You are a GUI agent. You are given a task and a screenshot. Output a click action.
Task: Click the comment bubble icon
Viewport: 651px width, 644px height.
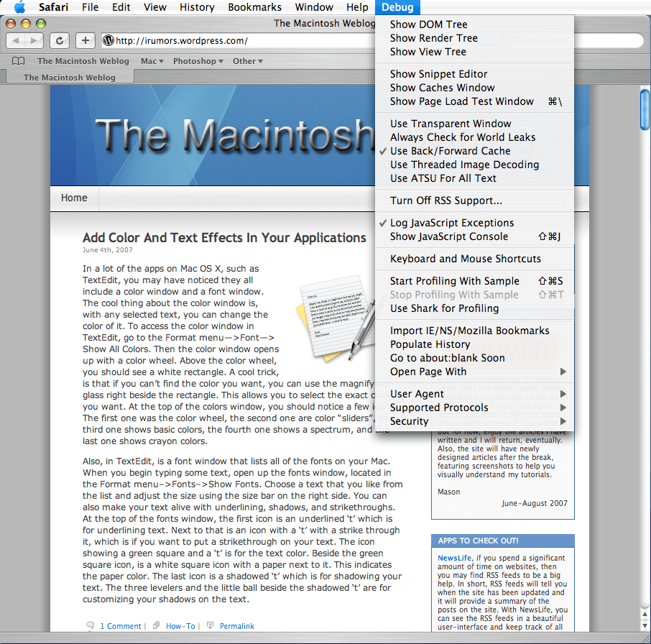tap(90, 626)
